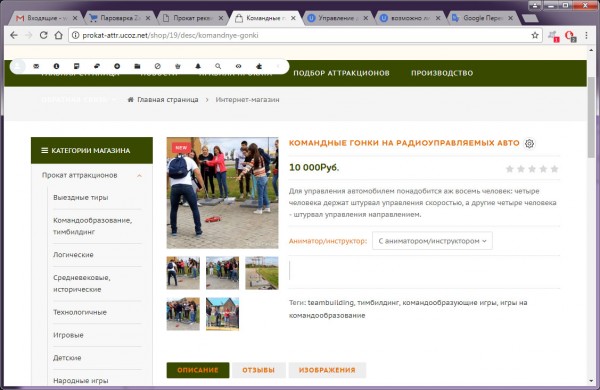Collapse the Прокат аттракционов category

[x=139, y=176]
